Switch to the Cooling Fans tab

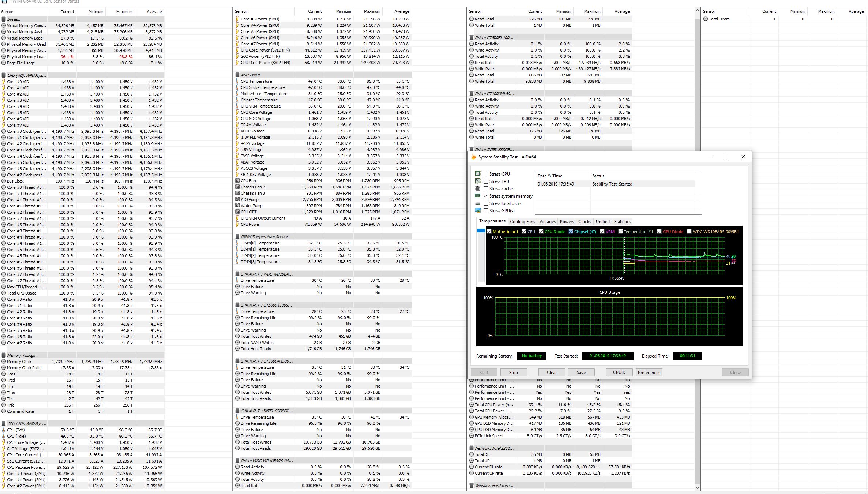point(522,222)
